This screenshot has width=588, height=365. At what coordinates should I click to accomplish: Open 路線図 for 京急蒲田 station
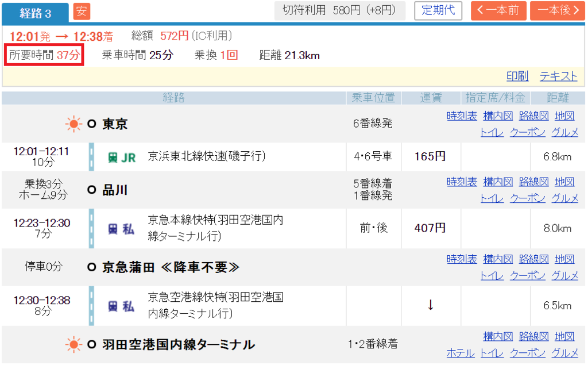pyautogui.click(x=533, y=259)
